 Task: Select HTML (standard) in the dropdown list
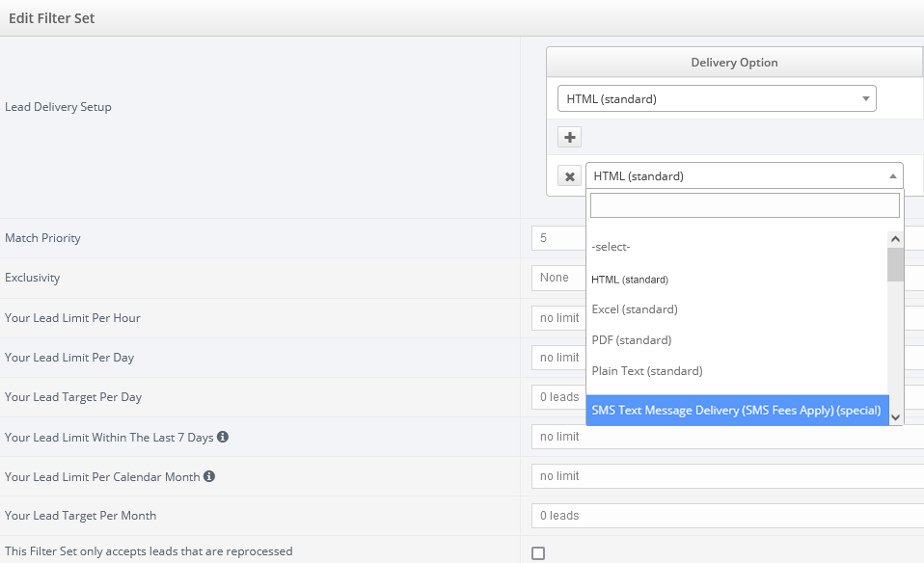pos(630,280)
